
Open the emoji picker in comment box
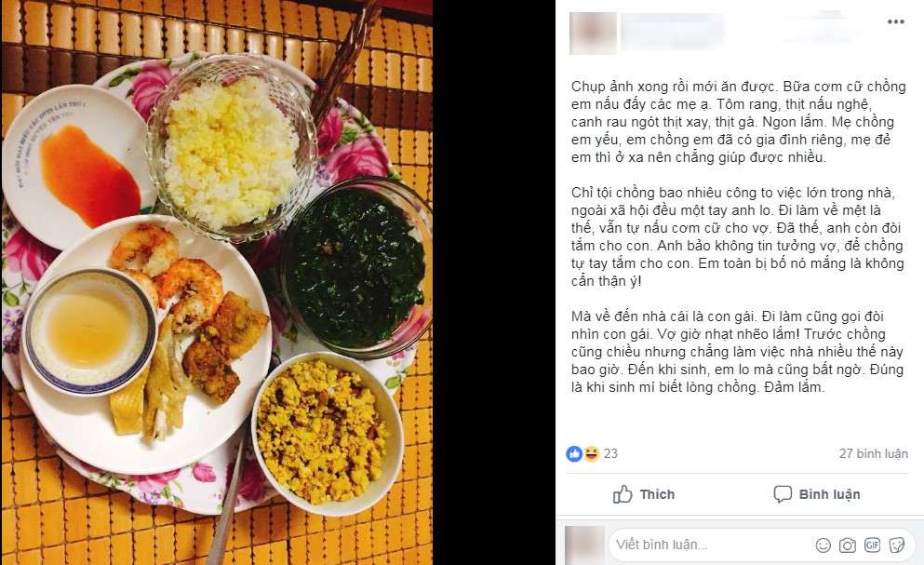(824, 545)
